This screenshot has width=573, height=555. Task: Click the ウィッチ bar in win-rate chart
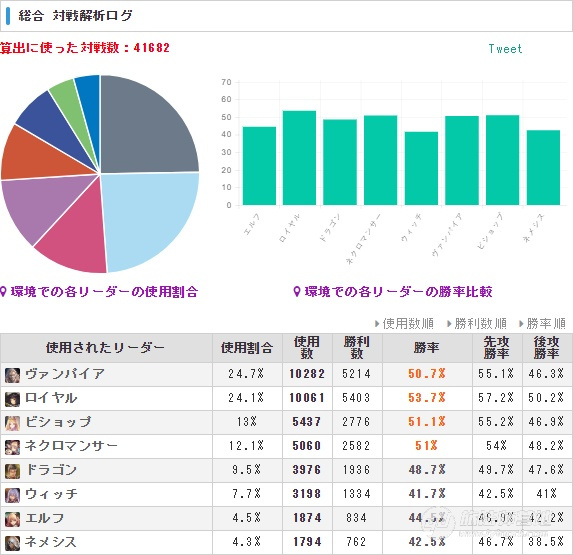[421, 168]
